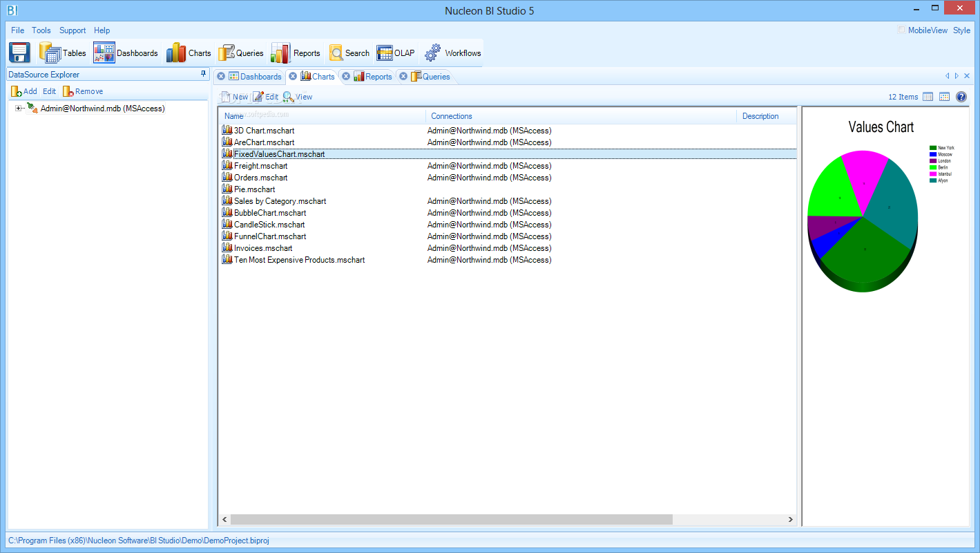Image resolution: width=980 pixels, height=553 pixels.
Task: Switch to the Reports tab
Action: coord(373,77)
